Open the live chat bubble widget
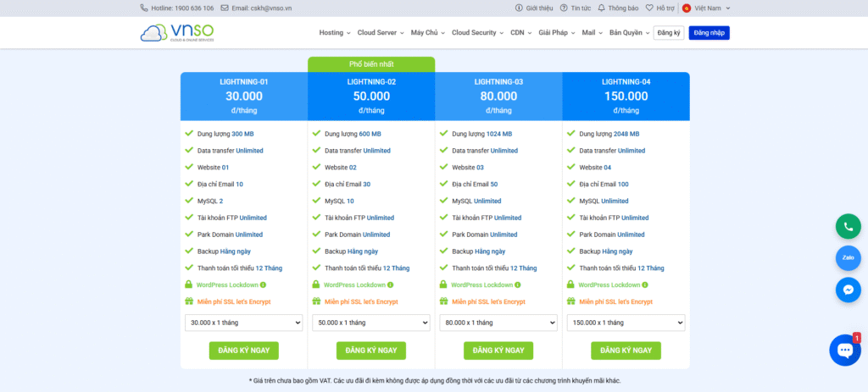This screenshot has width=868, height=392. [844, 350]
